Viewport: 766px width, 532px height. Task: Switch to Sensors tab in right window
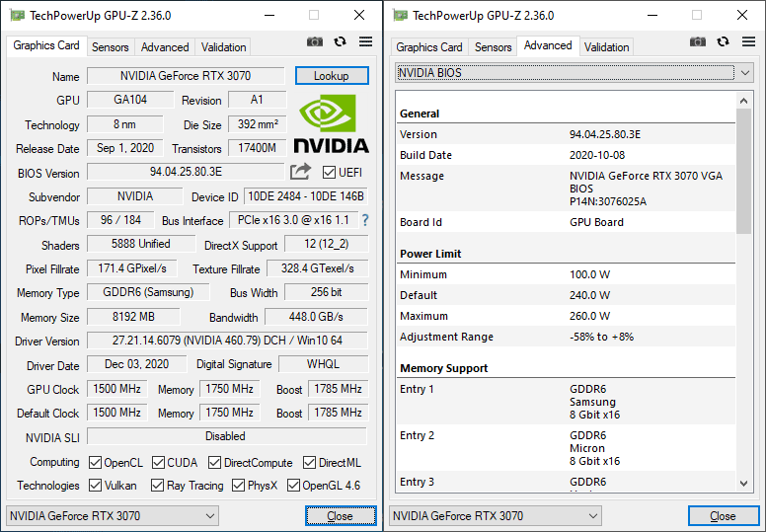494,47
